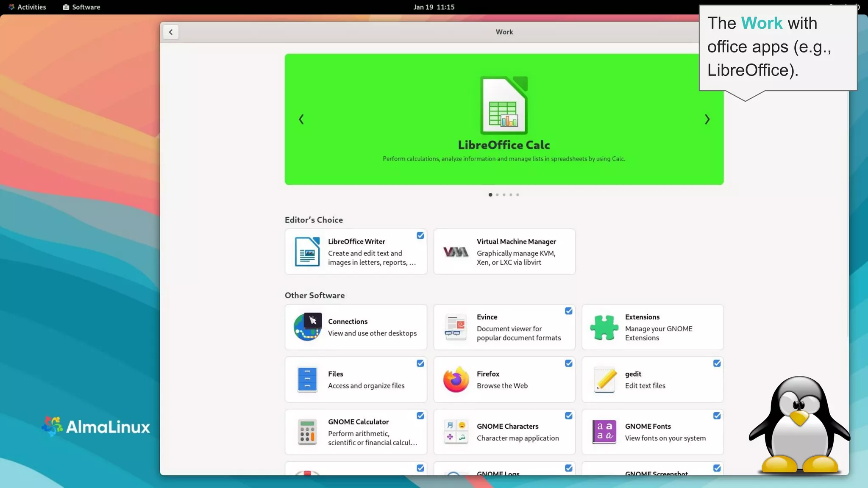
Task: Open the Software app menu in top bar
Action: [81, 7]
